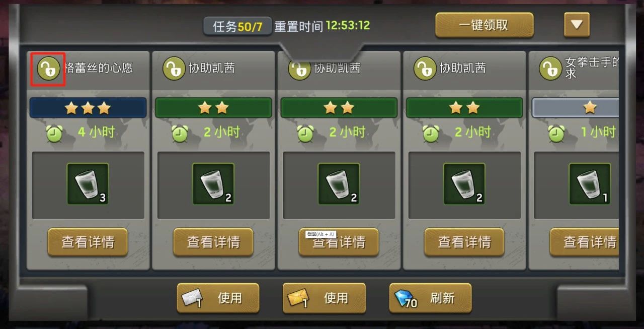Tap the cup reward icon with quantity 1
This screenshot has width=644, height=329.
pos(590,184)
